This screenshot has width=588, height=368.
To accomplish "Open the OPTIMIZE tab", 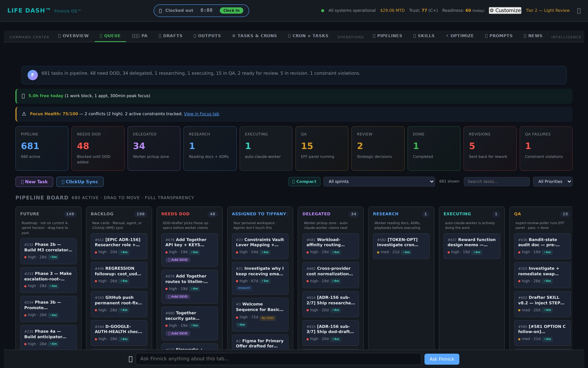I will pyautogui.click(x=460, y=36).
